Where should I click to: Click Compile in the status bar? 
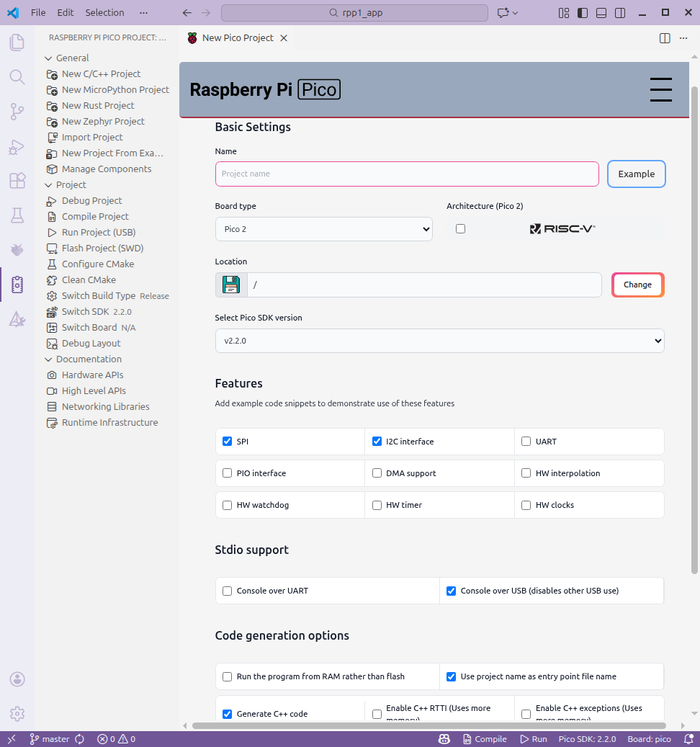click(485, 739)
